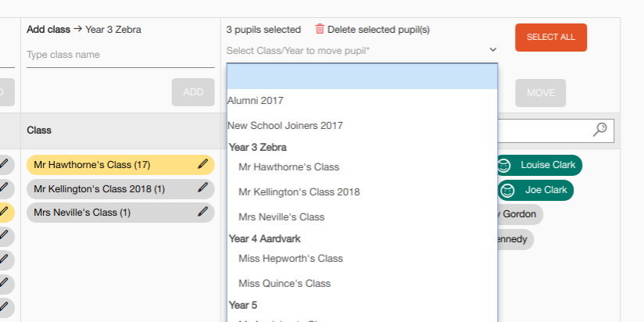The height and width of the screenshot is (322, 644).
Task: Click the orange SELECT ALL button
Action: coord(551,38)
